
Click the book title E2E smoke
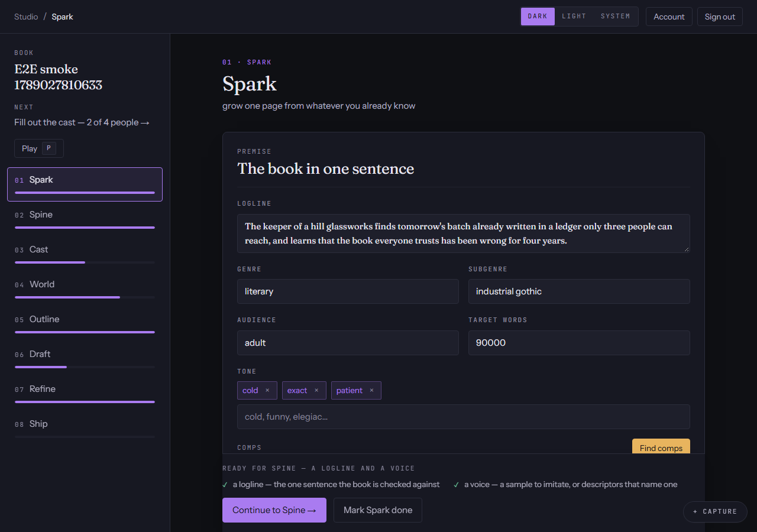(x=58, y=77)
